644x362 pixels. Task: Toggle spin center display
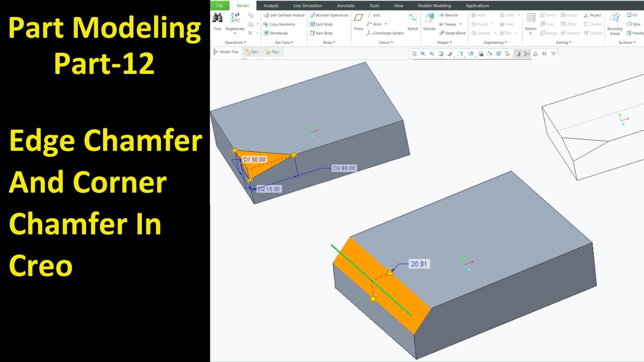(527, 53)
